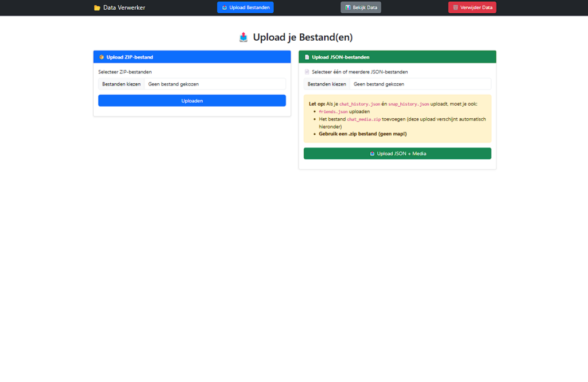Click the chat_media.zip code text
The height and width of the screenshot is (382, 588).
pyautogui.click(x=363, y=119)
